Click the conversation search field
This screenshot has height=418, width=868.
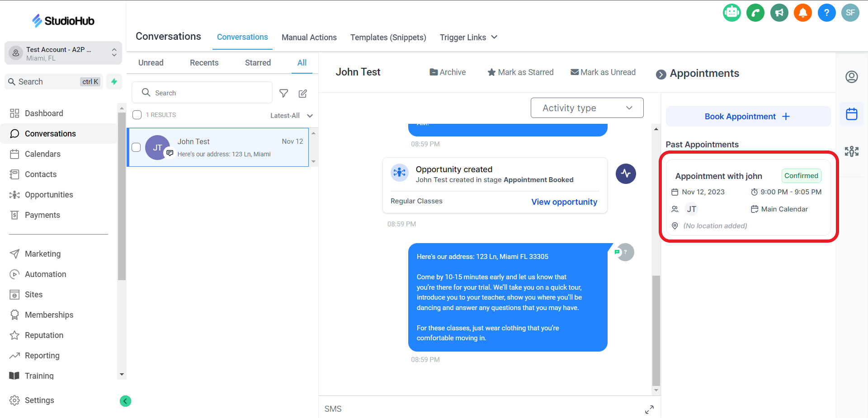coord(202,93)
